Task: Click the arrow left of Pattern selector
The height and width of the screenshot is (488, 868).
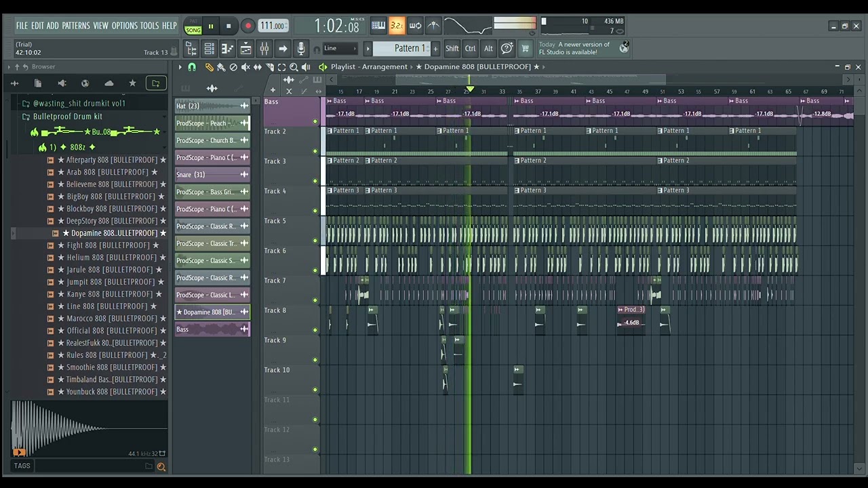Action: click(x=368, y=48)
